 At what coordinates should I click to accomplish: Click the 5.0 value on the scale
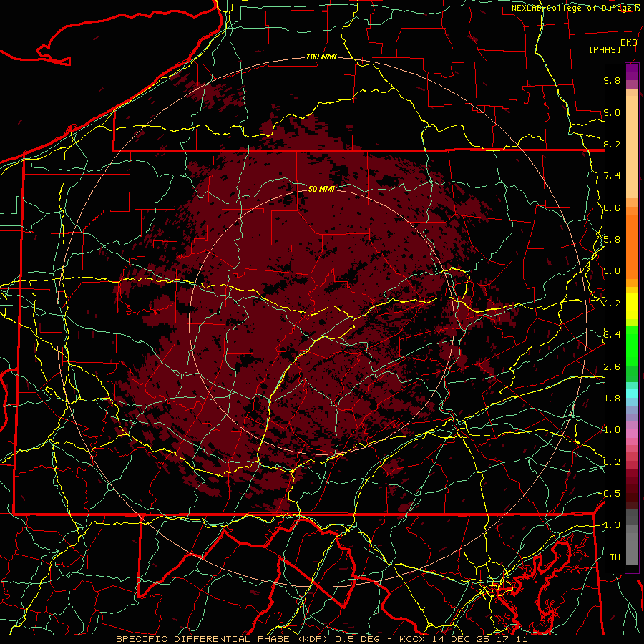612,271
